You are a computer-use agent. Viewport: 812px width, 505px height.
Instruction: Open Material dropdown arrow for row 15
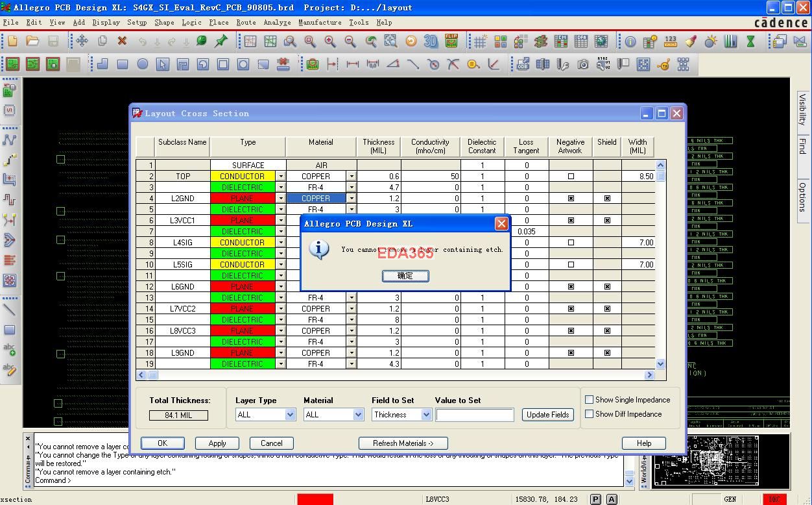[352, 319]
